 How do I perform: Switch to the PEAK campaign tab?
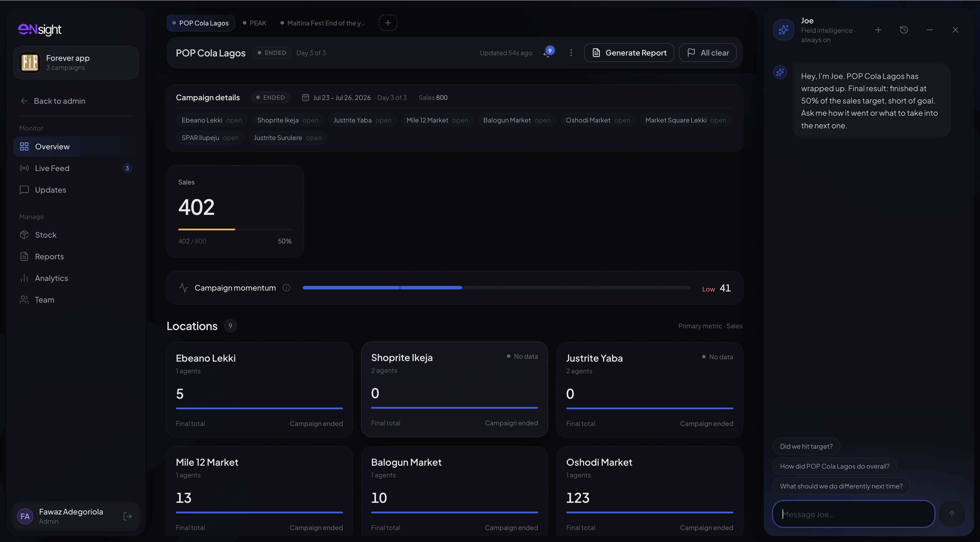click(254, 23)
